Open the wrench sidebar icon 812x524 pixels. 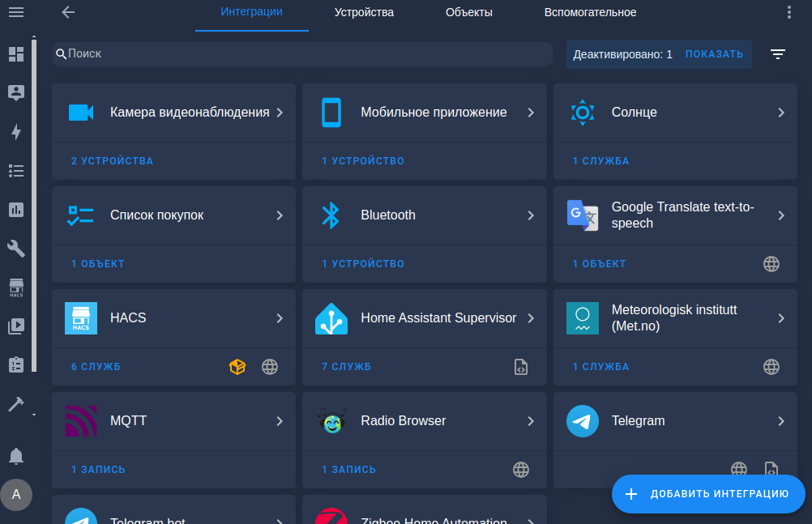(16, 249)
